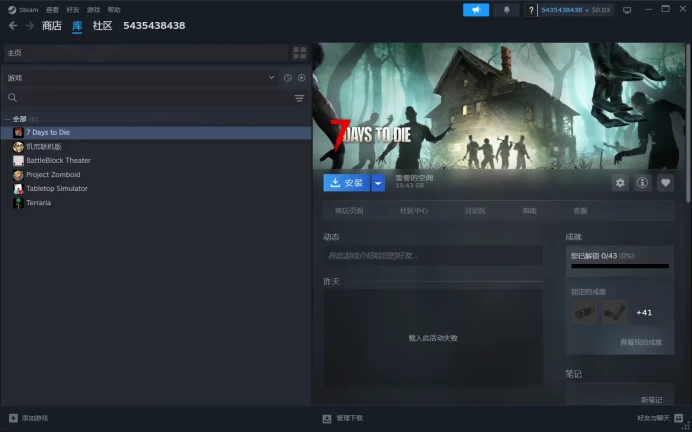The height and width of the screenshot is (432, 692).
Task: Go forward with the right arrow
Action: [x=30, y=26]
